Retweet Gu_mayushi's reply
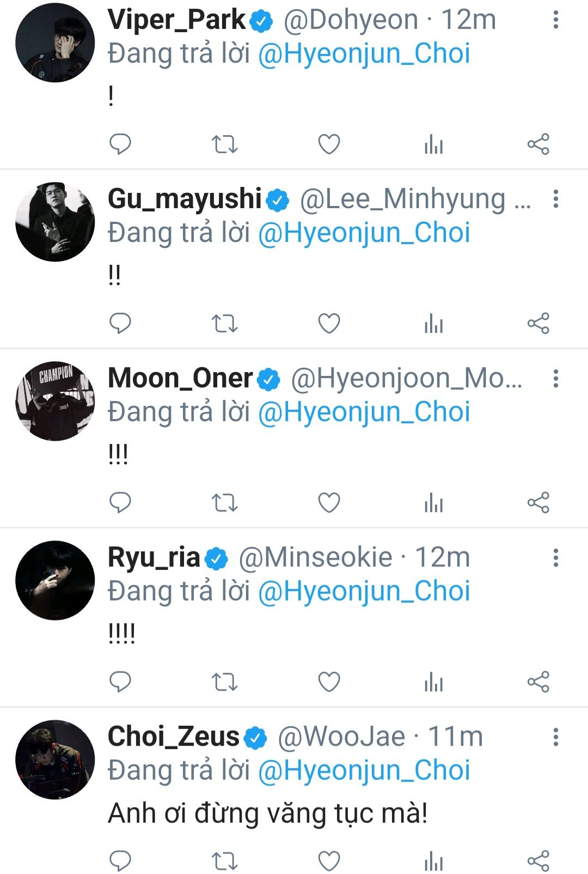Screen dimensions: 588x874 pyautogui.click(x=224, y=323)
